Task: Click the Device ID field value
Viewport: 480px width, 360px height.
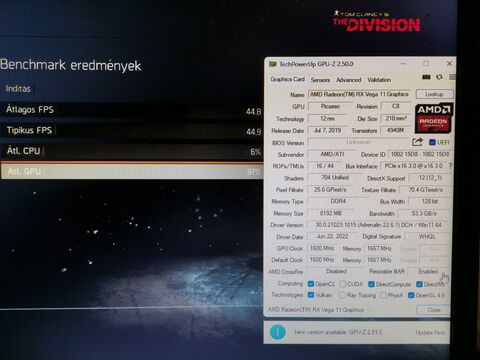Action: point(420,154)
